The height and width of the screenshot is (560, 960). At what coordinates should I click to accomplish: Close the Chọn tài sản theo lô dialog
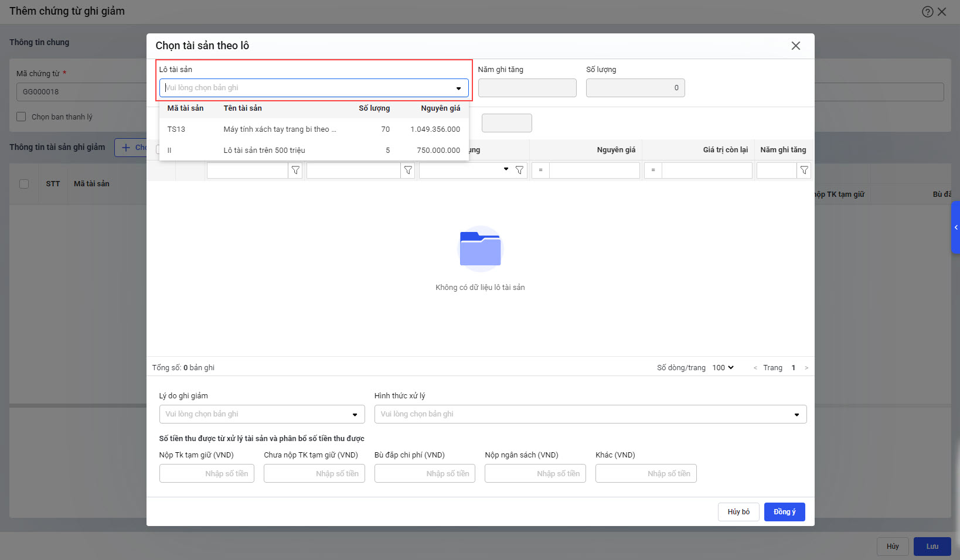pos(795,46)
